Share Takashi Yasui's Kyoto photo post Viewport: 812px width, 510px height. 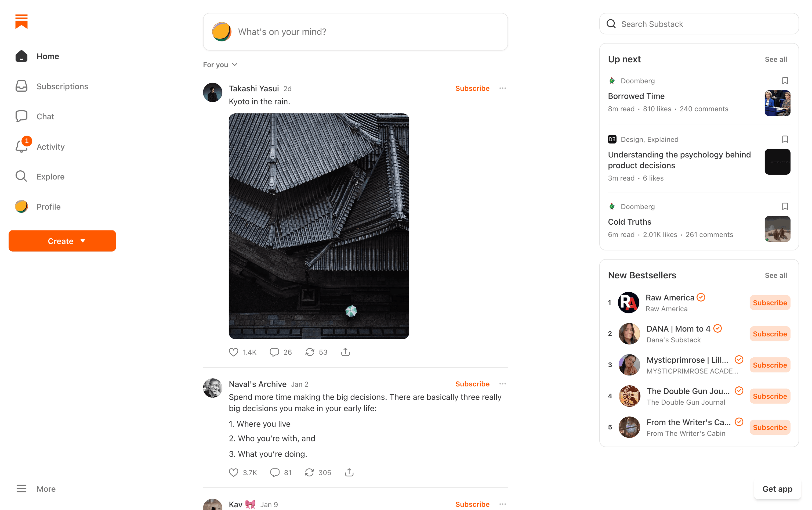coord(346,352)
